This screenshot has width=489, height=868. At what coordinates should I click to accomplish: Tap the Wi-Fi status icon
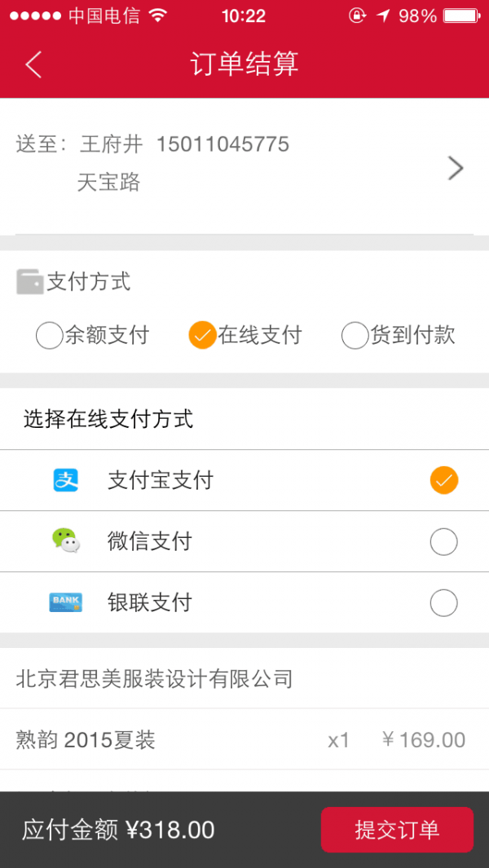click(158, 15)
